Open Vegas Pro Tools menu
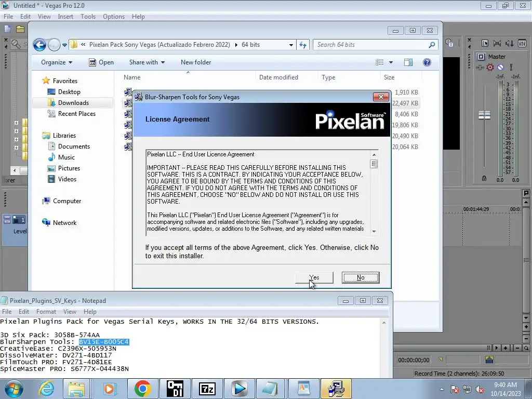 point(88,17)
